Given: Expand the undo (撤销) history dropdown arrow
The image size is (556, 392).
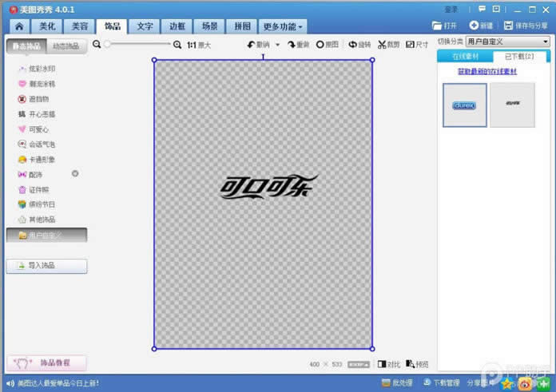Looking at the screenshot, I should 277,45.
